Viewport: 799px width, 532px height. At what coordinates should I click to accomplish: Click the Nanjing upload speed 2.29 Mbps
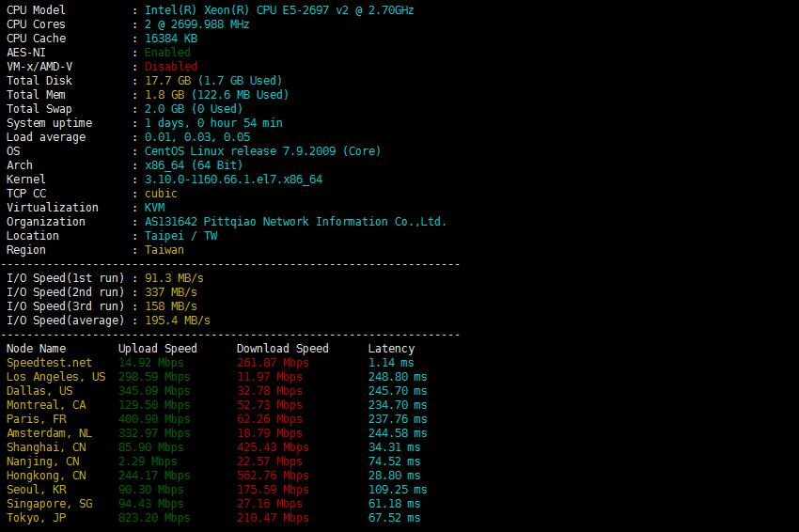click(148, 462)
